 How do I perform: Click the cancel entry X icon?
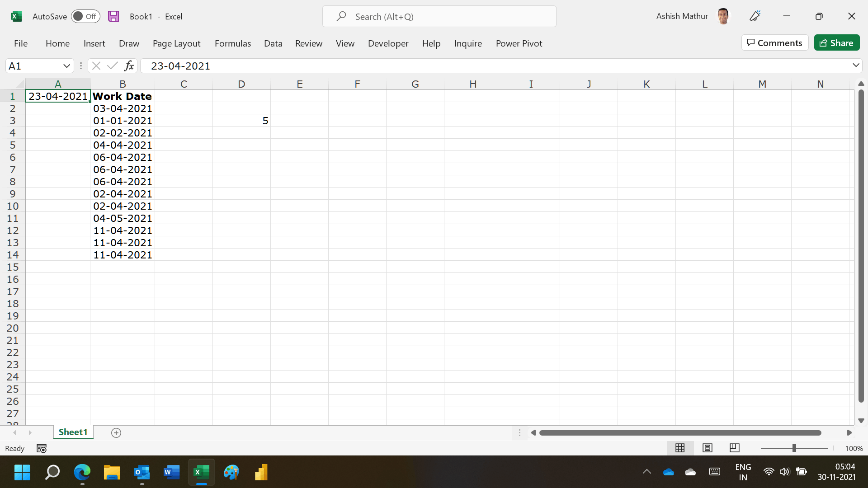pyautogui.click(x=96, y=66)
